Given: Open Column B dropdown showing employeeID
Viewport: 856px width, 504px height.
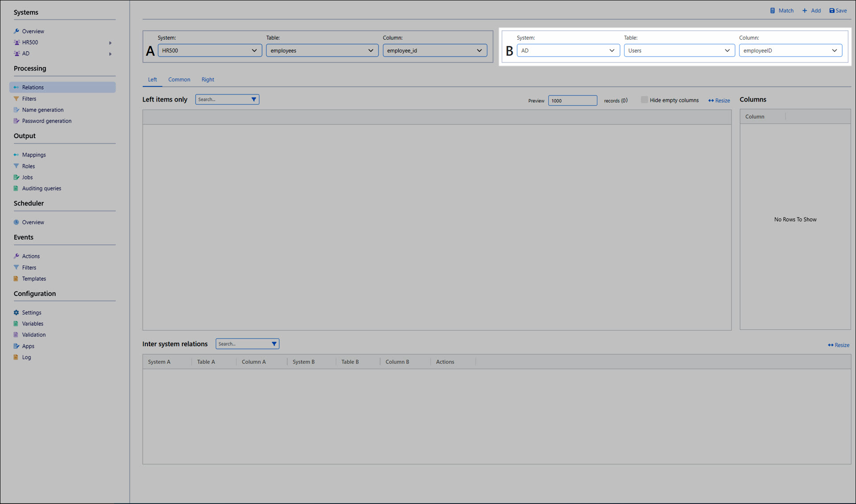Looking at the screenshot, I should click(x=790, y=50).
